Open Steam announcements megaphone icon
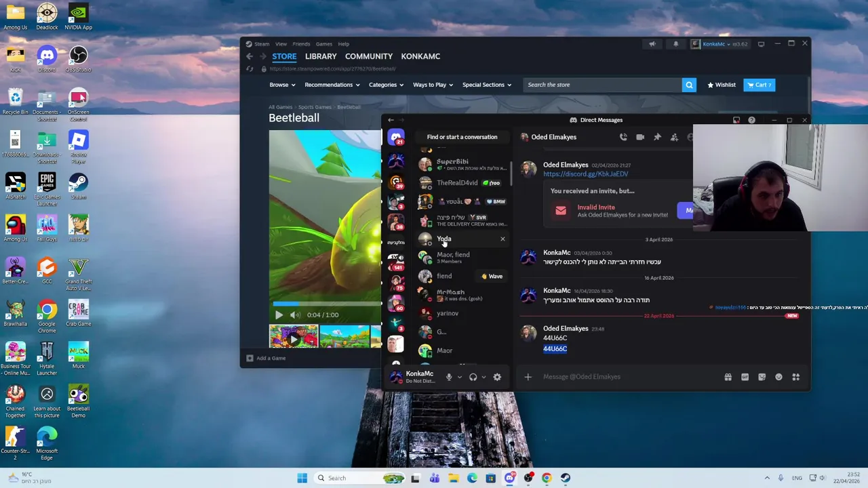 [x=652, y=44]
